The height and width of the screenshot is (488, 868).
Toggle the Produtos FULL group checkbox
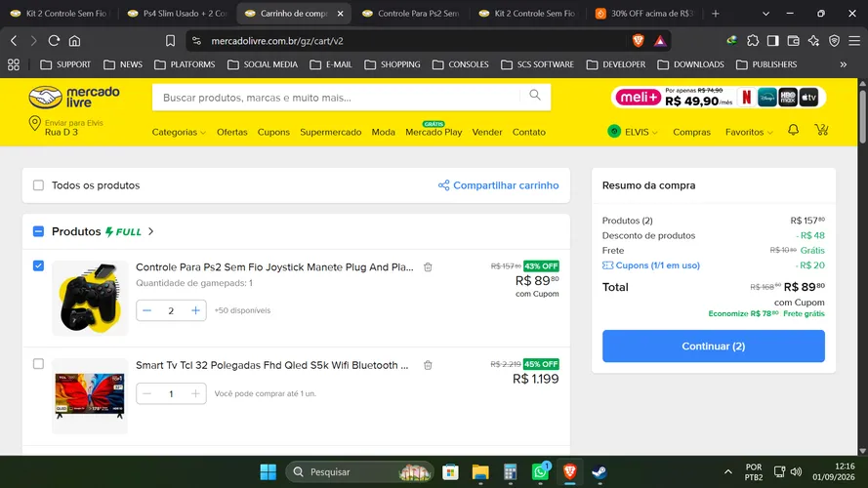38,231
